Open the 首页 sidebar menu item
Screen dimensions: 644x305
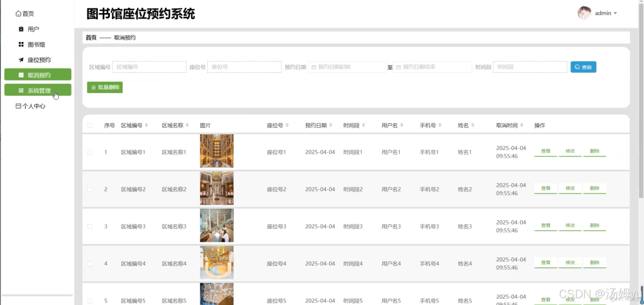(38, 14)
